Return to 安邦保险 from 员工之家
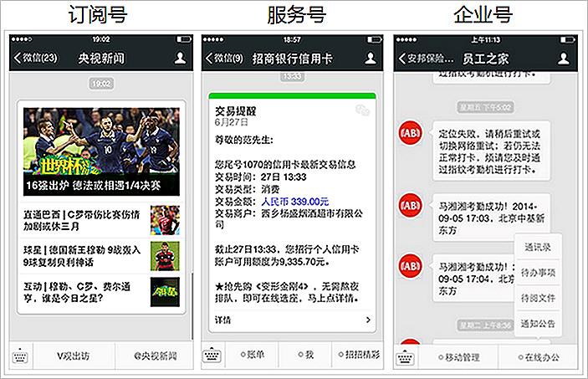Screen dimensions: 588x379 point(426,59)
